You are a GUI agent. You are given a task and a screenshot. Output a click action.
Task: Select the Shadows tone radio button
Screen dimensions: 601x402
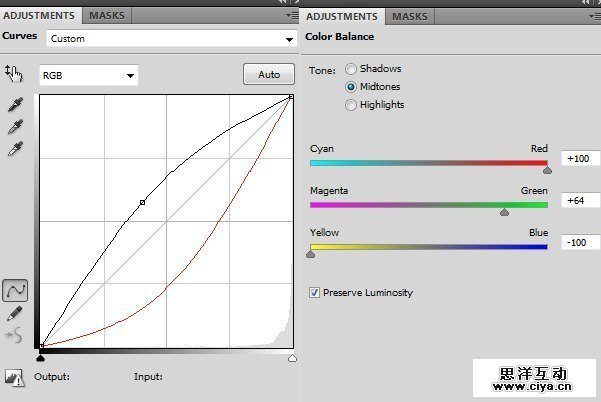pyautogui.click(x=350, y=69)
